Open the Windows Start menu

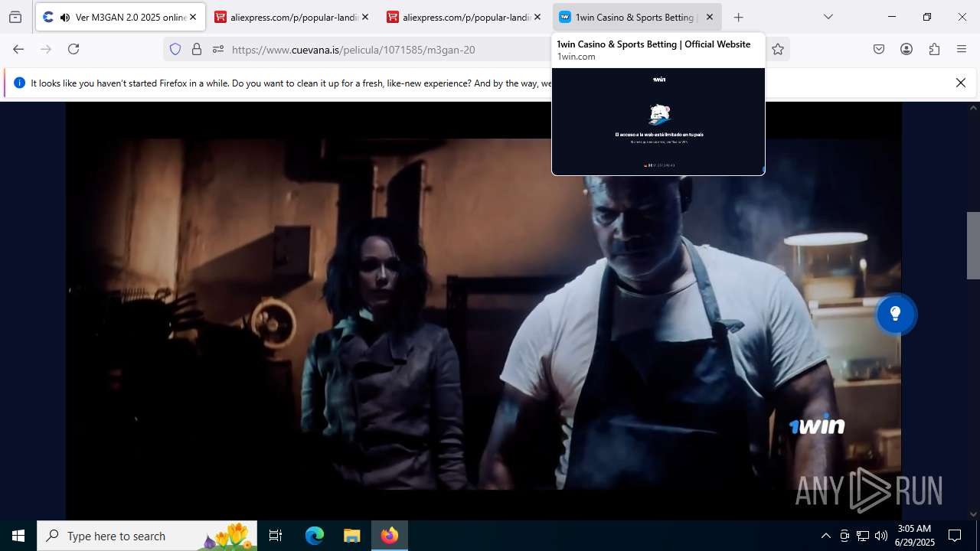[18, 536]
